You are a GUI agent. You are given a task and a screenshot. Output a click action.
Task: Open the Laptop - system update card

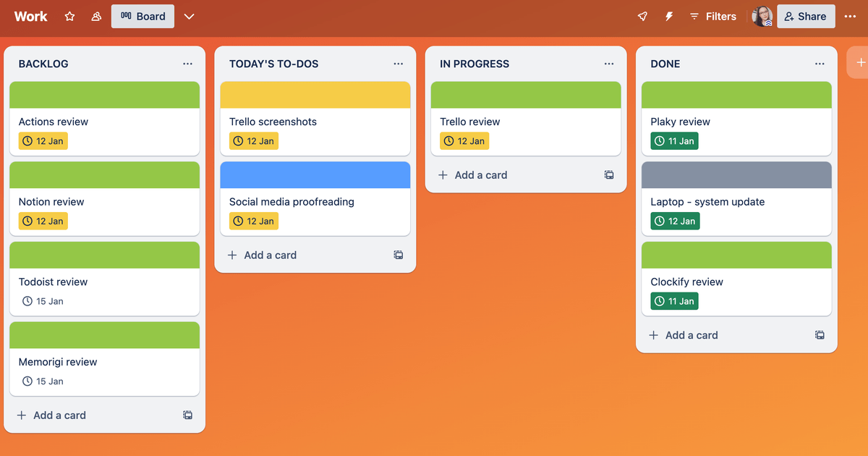coord(707,202)
